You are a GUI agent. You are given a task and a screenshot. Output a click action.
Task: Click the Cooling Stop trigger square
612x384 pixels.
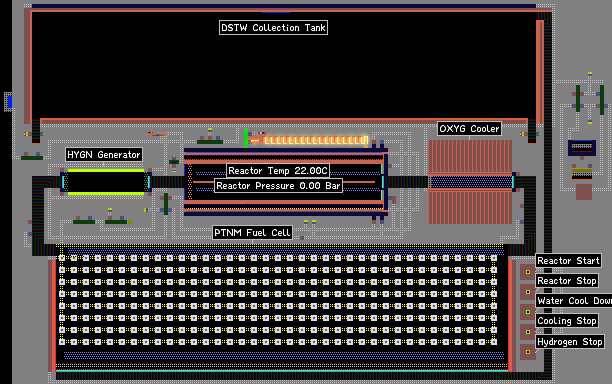tap(528, 332)
